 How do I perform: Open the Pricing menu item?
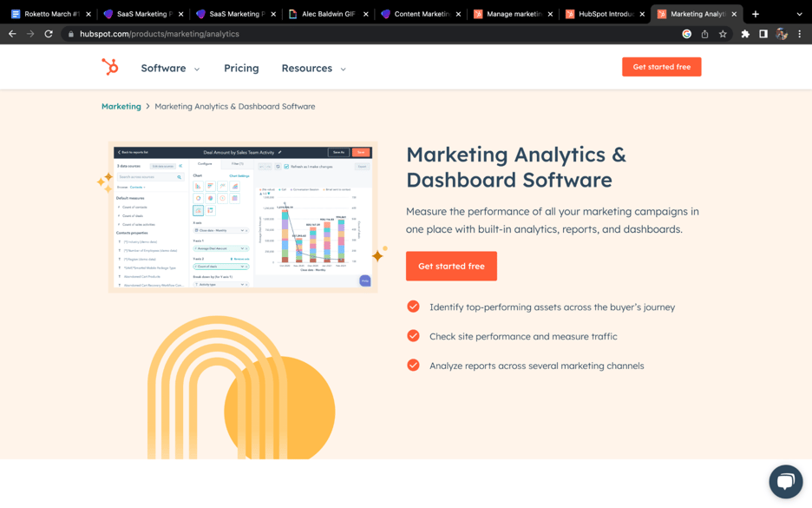(241, 68)
